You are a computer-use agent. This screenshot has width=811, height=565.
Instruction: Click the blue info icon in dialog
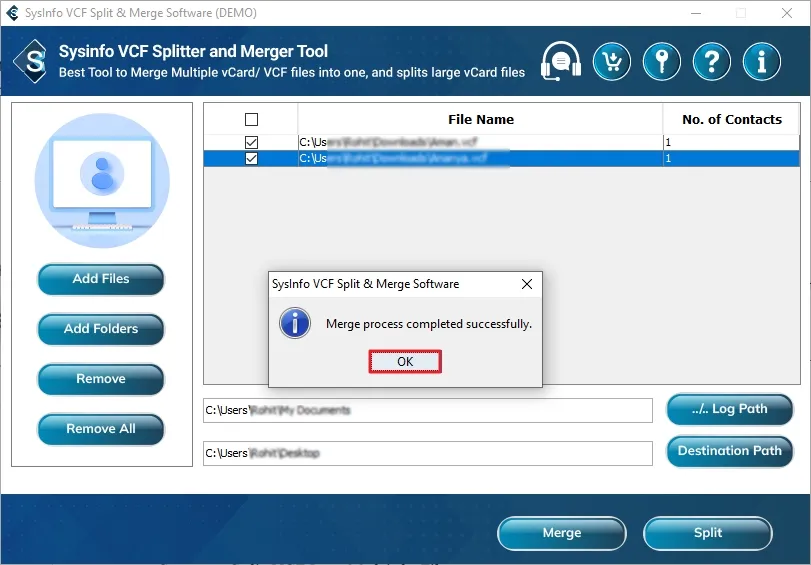point(295,323)
